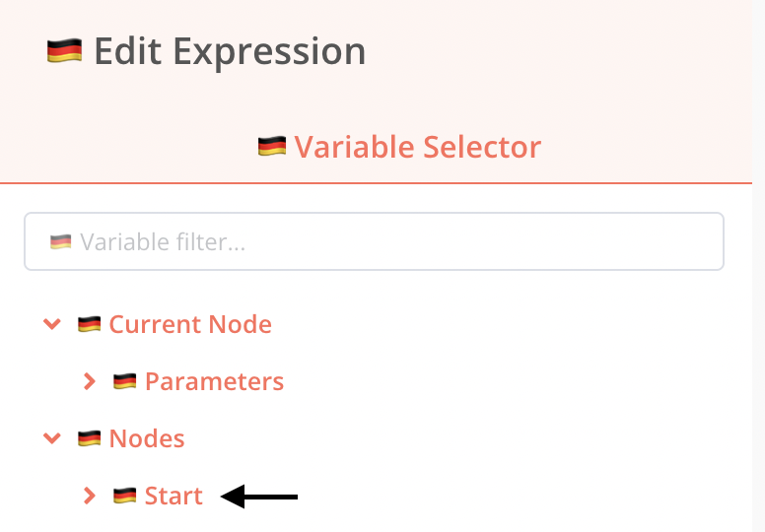Click the flag icon beside Variable Selector
Viewport: 765px width, 532px height.
click(271, 147)
